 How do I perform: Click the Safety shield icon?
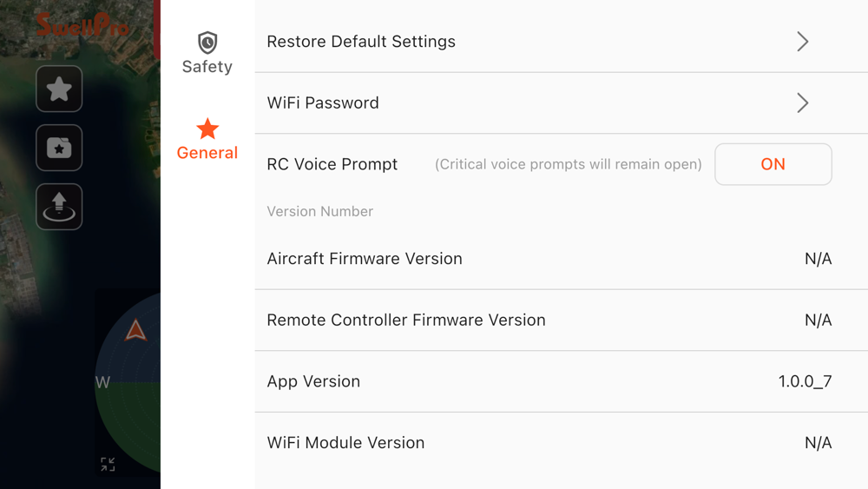pos(207,43)
